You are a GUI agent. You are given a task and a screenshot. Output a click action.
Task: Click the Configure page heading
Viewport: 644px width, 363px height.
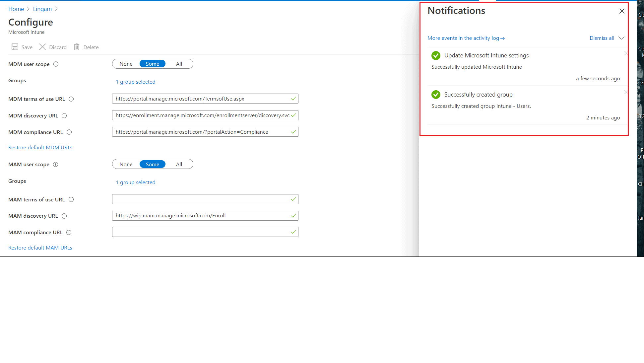point(31,22)
